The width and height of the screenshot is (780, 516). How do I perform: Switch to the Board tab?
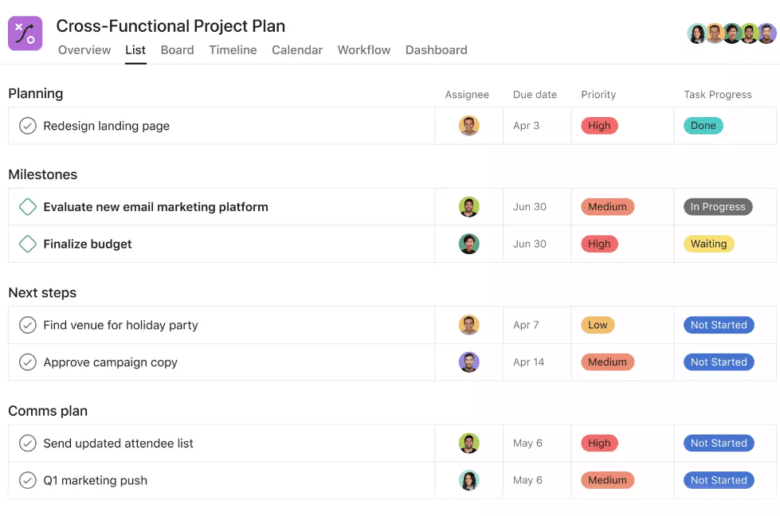177,50
